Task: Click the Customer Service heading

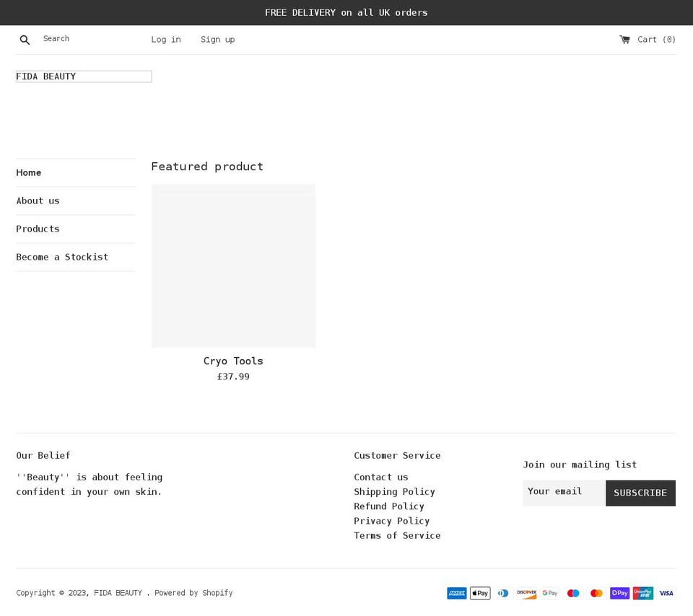Action: coord(397,455)
